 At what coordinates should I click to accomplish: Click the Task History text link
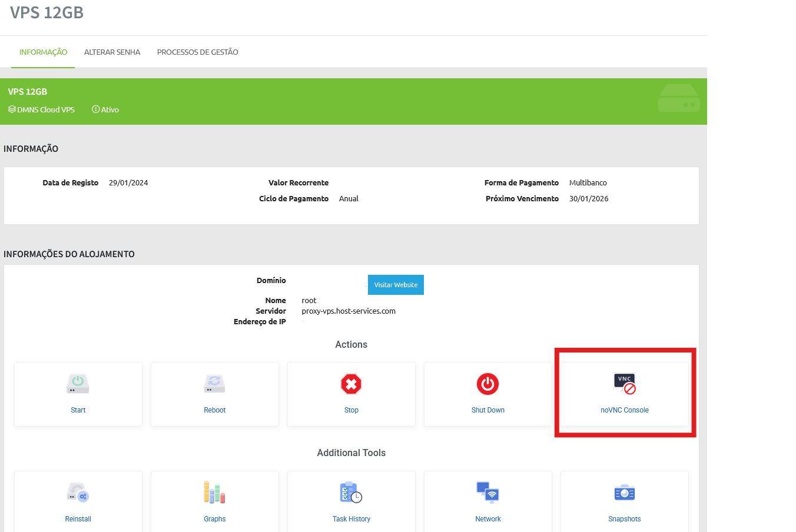click(x=351, y=519)
